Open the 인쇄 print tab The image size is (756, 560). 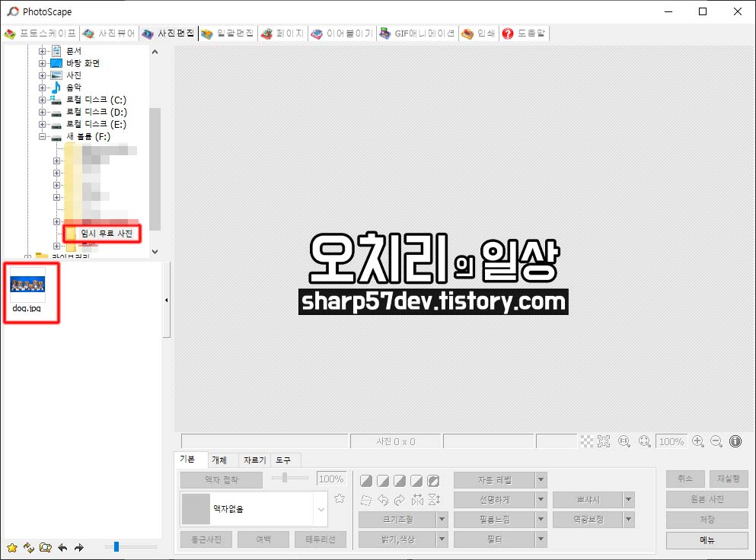(478, 33)
